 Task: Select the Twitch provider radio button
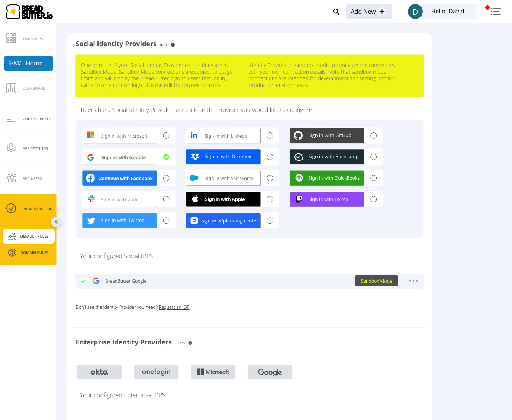(374, 199)
